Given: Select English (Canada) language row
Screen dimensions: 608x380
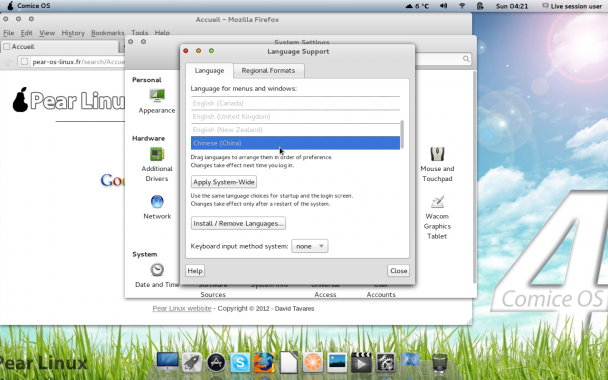Looking at the screenshot, I should tap(295, 103).
